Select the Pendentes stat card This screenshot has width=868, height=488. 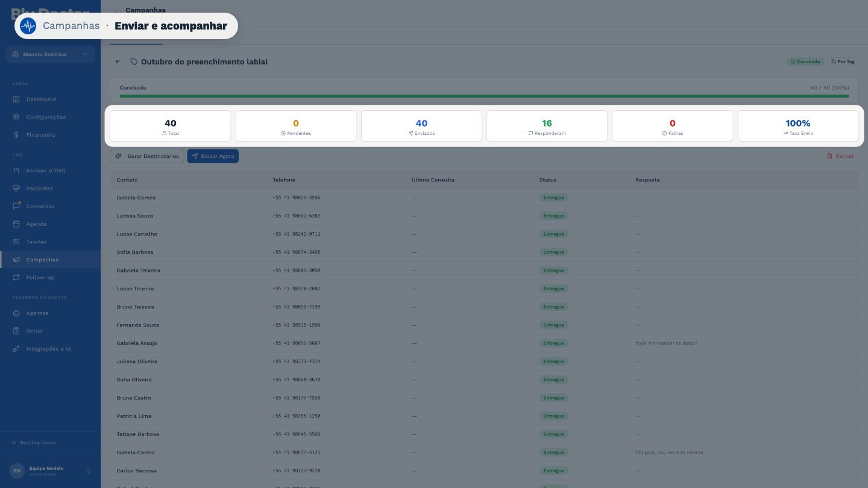pyautogui.click(x=296, y=126)
